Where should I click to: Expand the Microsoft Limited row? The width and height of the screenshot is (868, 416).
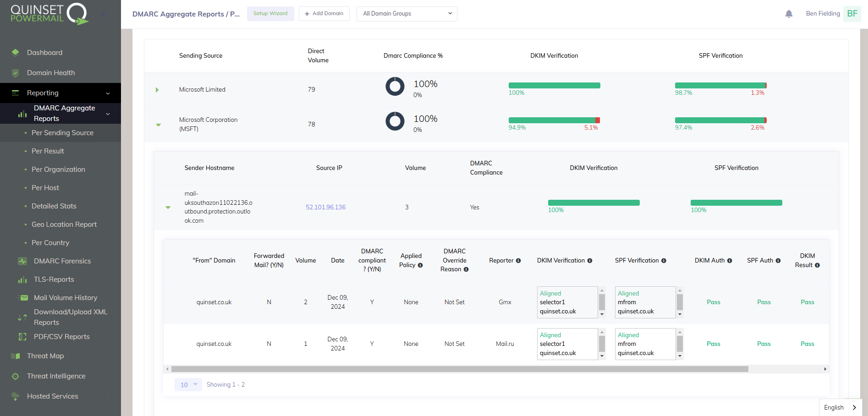tap(157, 90)
